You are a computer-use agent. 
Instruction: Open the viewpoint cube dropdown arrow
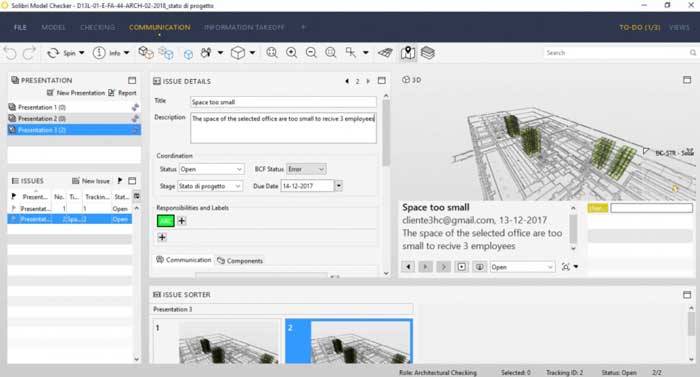pyautogui.click(x=252, y=53)
